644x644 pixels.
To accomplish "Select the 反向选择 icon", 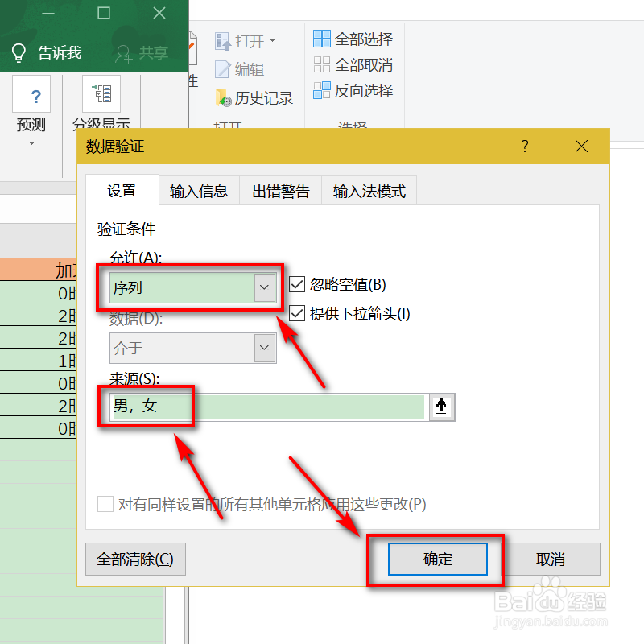I will pyautogui.click(x=352, y=91).
